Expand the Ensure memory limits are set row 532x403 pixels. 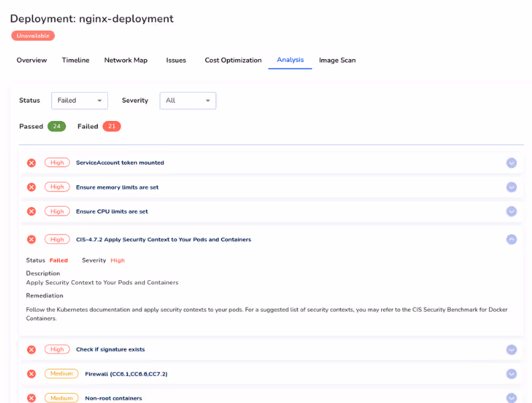pos(511,187)
